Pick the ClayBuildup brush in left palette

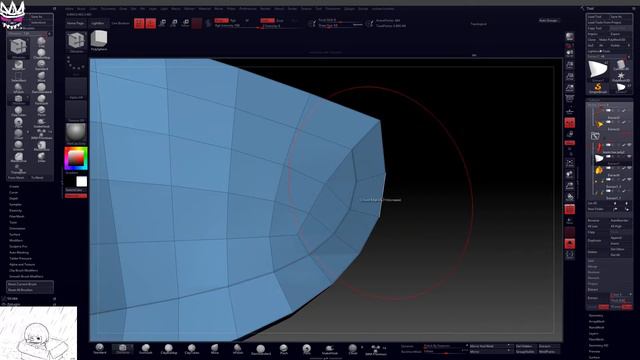41,53
